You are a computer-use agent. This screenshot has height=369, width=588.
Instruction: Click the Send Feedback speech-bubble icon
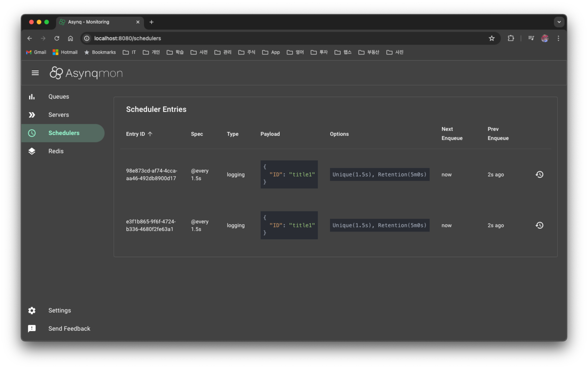(x=32, y=328)
